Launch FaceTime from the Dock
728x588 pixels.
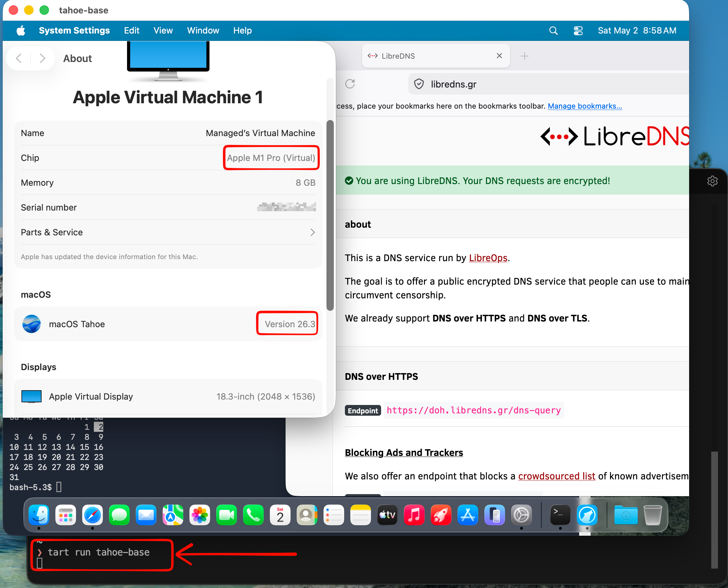click(227, 515)
